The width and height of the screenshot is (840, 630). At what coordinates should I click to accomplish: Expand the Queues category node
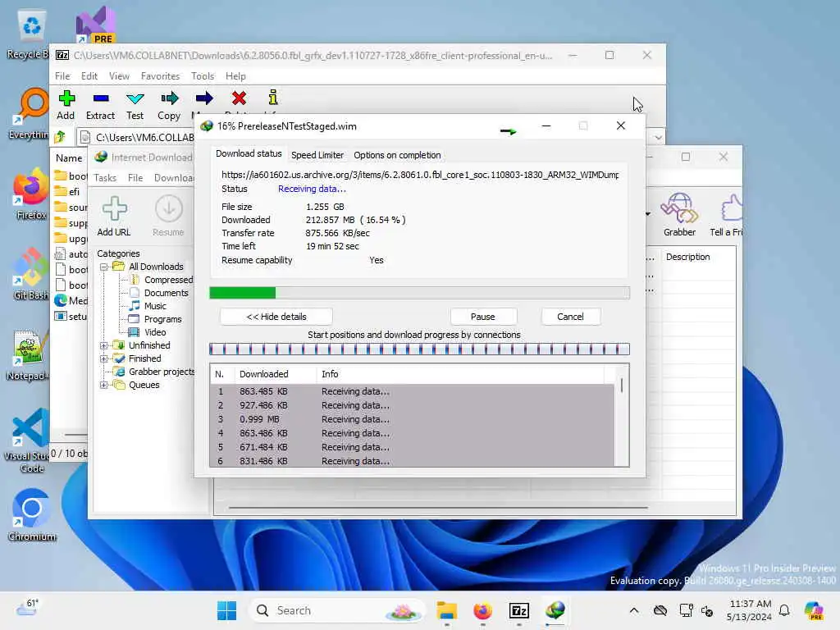(104, 386)
